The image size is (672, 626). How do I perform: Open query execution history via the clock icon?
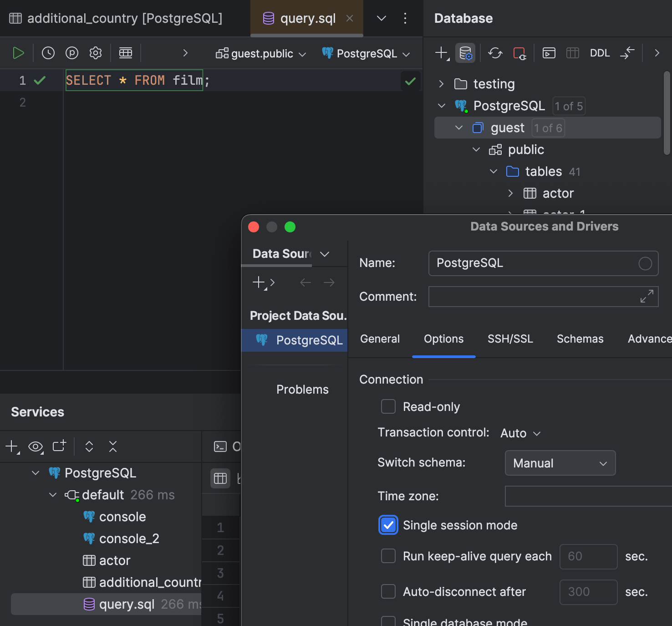pyautogui.click(x=48, y=52)
